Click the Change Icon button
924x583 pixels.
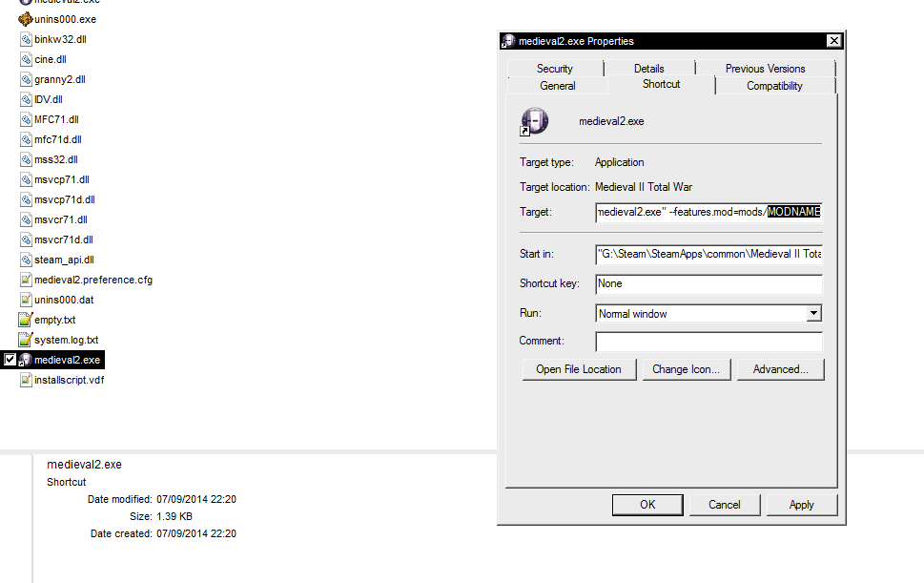686,369
